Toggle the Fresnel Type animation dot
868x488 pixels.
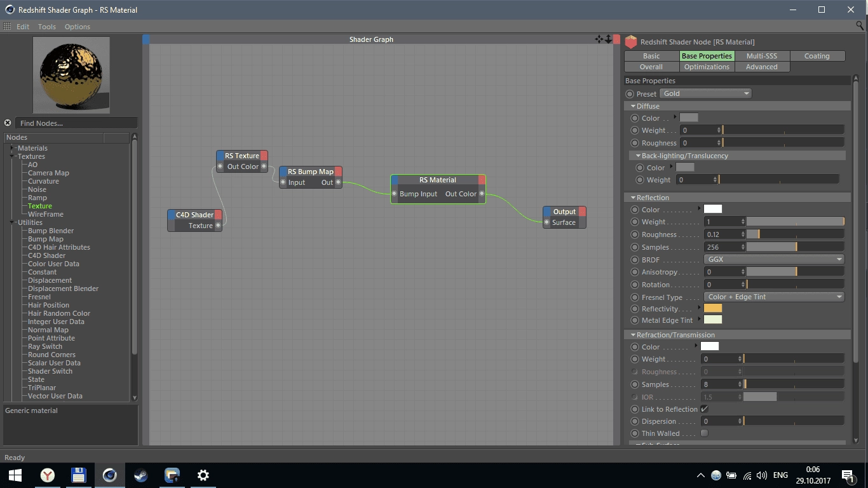(635, 297)
